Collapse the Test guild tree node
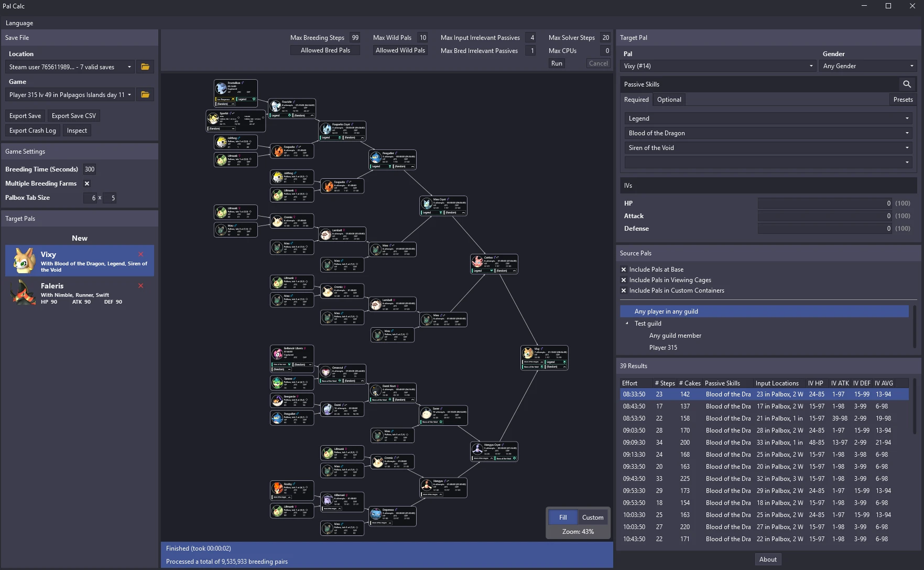924x570 pixels. [627, 324]
